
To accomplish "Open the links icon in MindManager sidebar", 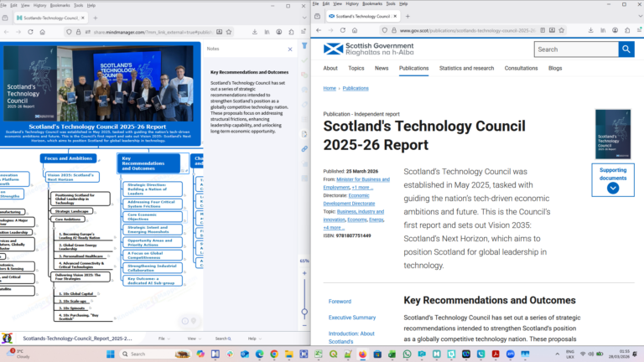I will (304, 149).
